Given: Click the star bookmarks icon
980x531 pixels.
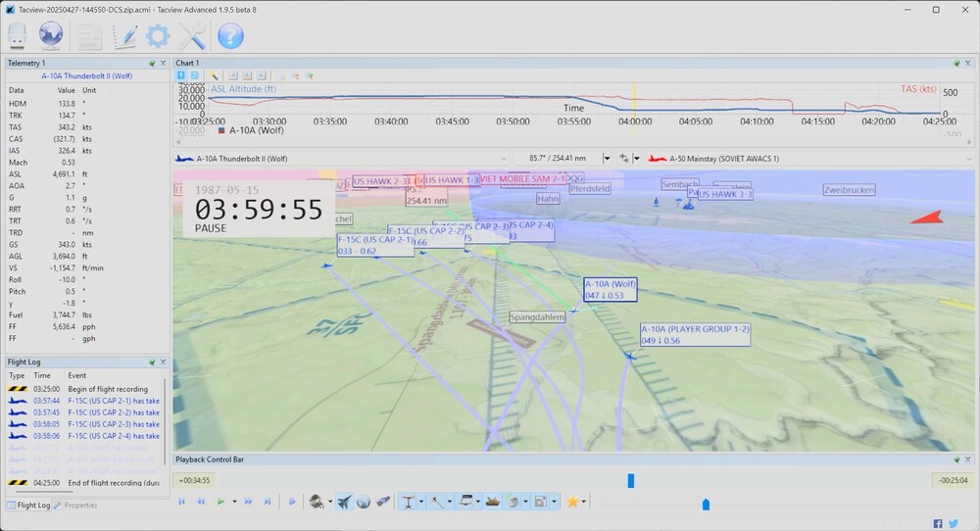Looking at the screenshot, I should pos(572,502).
